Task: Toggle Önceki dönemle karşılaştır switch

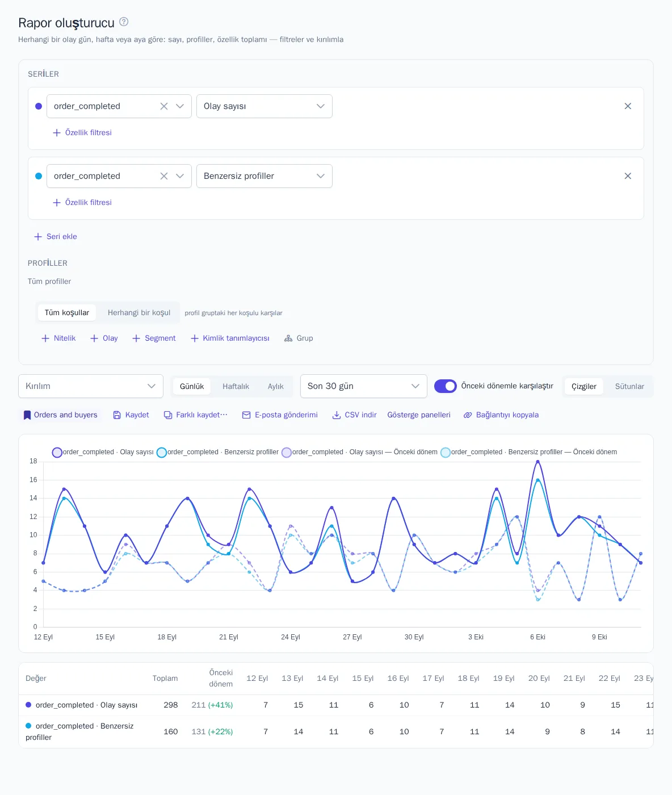Action: pyautogui.click(x=446, y=386)
